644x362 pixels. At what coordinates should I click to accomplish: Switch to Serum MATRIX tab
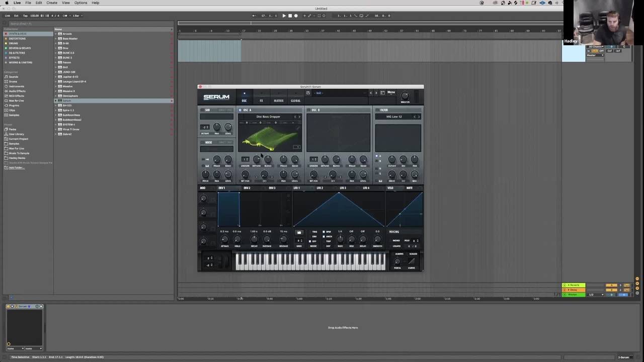click(278, 101)
